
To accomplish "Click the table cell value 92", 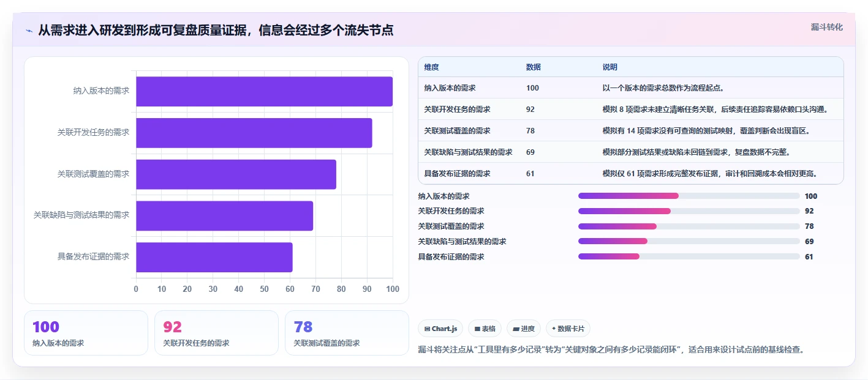I will pyautogui.click(x=530, y=110).
